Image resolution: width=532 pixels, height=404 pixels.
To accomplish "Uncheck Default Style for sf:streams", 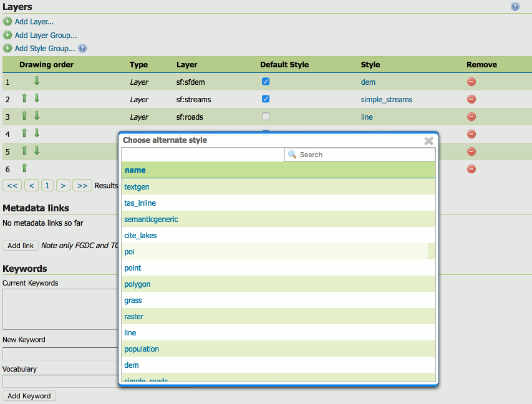I will click(266, 99).
